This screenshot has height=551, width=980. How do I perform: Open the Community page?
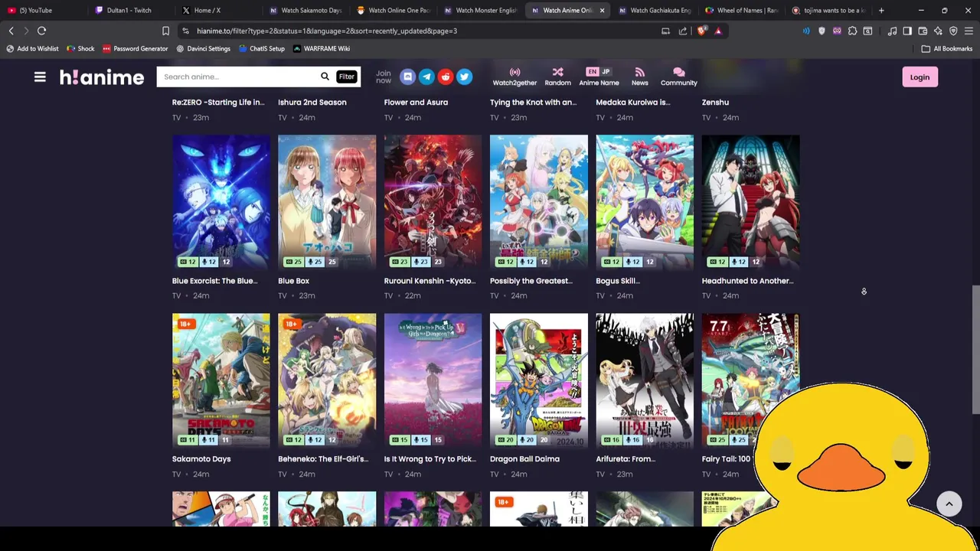(x=678, y=77)
